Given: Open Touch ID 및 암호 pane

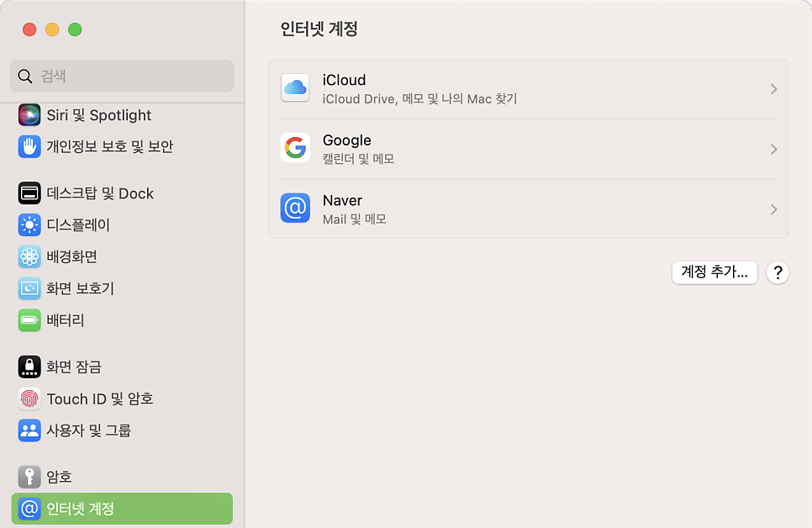Looking at the screenshot, I should tap(122, 399).
